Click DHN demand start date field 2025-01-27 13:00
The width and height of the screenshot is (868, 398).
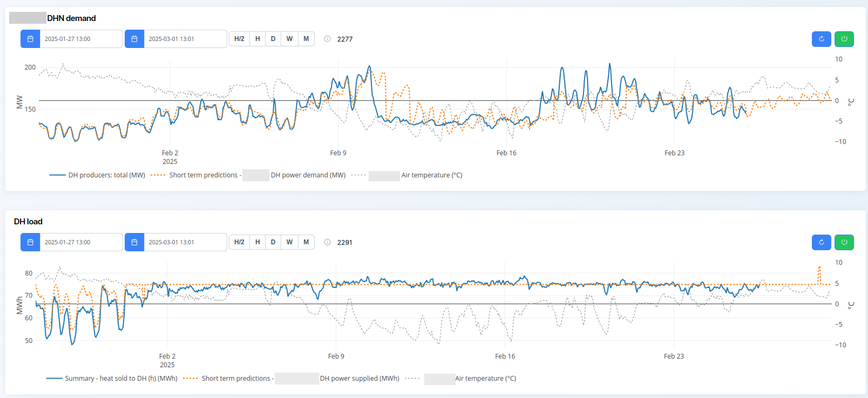tap(81, 39)
